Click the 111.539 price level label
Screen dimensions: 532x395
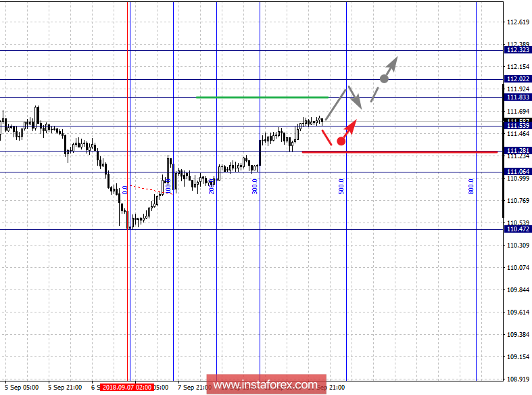click(x=518, y=126)
